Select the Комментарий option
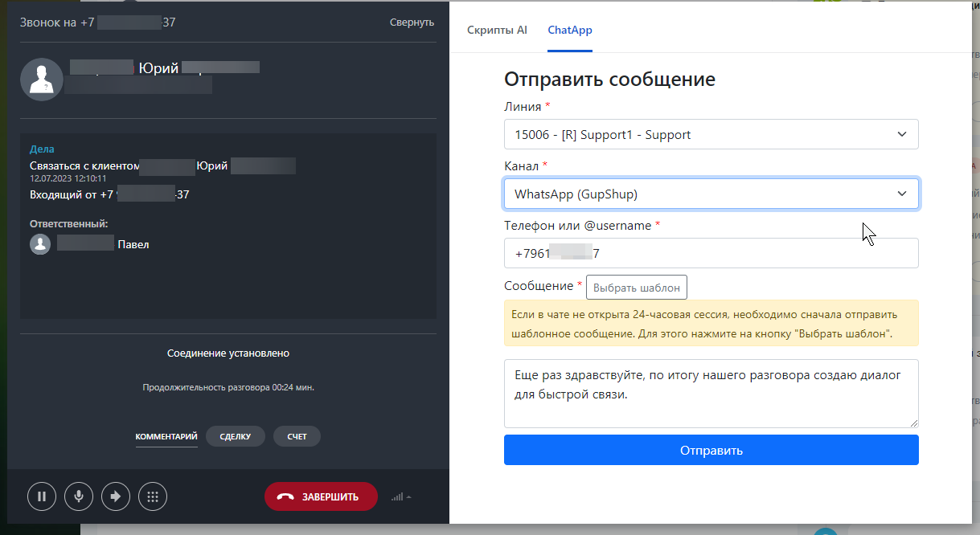Screen dimensions: 980x535 click(x=166, y=436)
